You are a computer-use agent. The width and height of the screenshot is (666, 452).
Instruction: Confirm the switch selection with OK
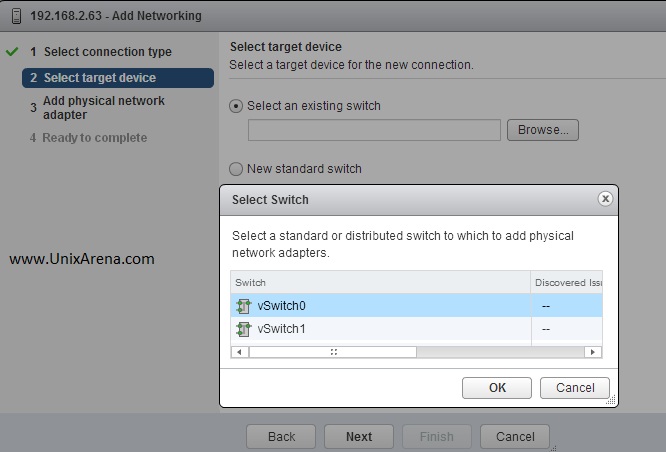click(497, 388)
